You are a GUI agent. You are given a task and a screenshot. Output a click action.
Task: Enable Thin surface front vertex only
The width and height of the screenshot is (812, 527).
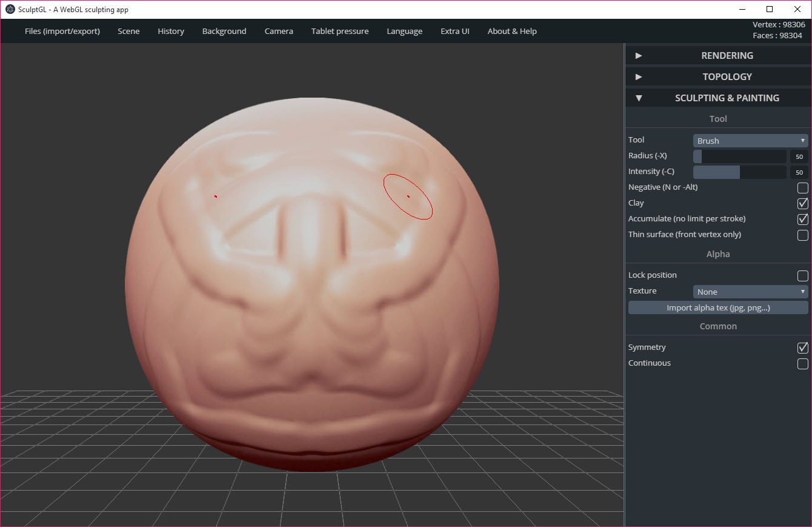point(802,235)
